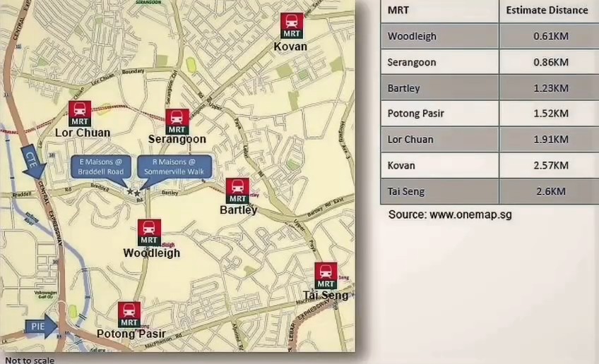Click the Woodleigh MRT station icon
This screenshot has height=364, width=599.
[149, 232]
